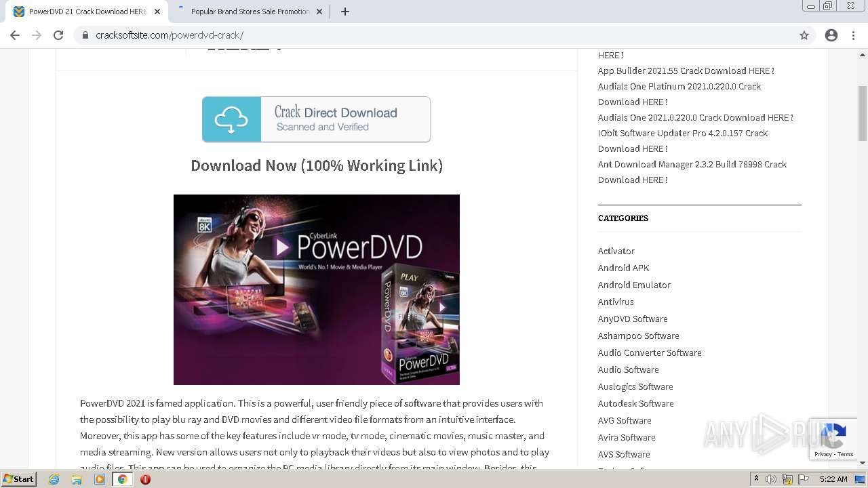This screenshot has height=488, width=868.
Task: Open the Chrome profile avatar
Action: (831, 35)
